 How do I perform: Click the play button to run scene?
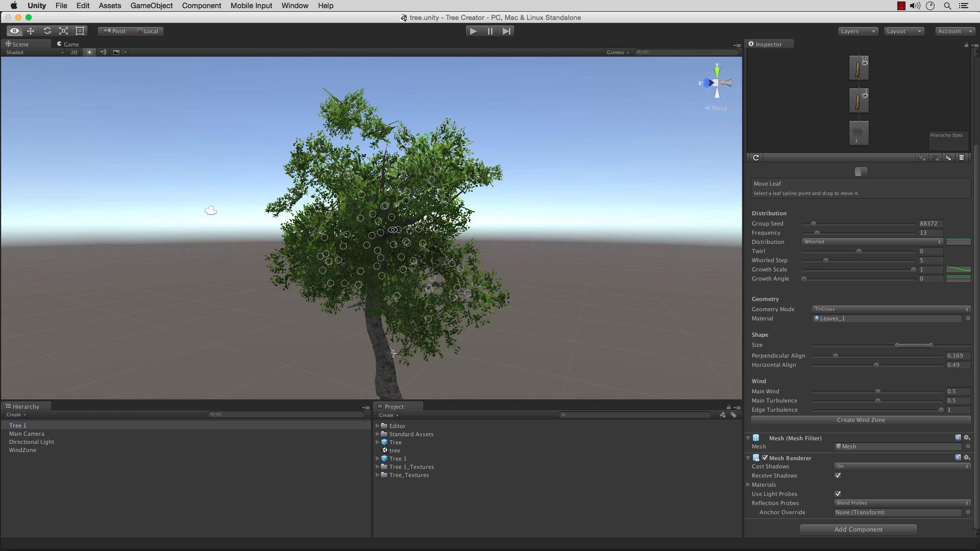coord(474,31)
